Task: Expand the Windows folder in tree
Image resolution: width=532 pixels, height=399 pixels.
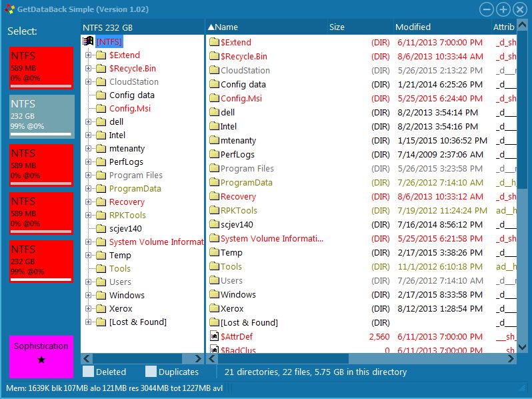Action: [88, 295]
